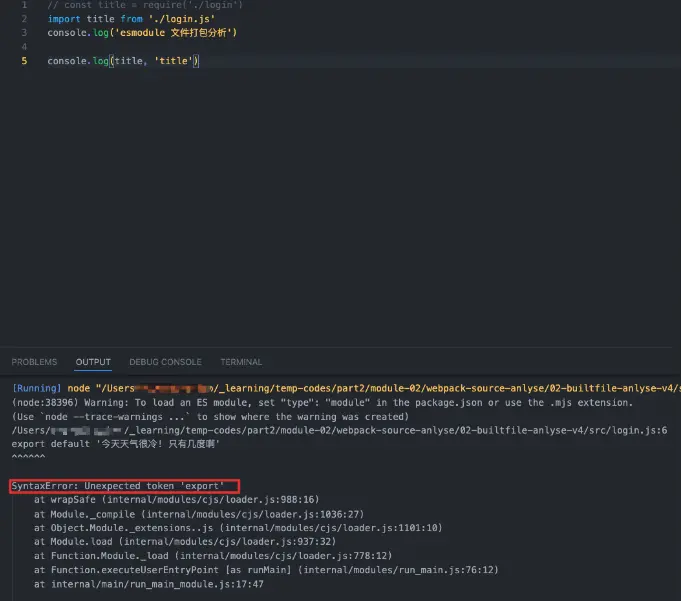Show the TERMINAL panel tab
This screenshot has height=601, width=682.
(241, 362)
